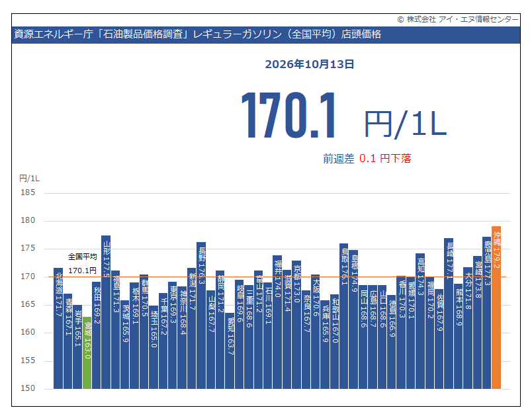Click the 山形 177.5 bar
Viewport: 532px width, 420px height.
pyautogui.click(x=106, y=312)
